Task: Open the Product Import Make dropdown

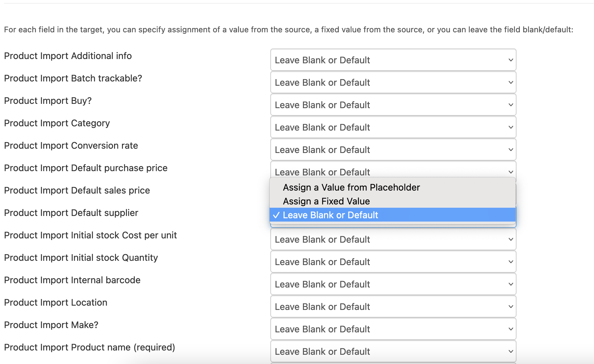Action: (393, 329)
